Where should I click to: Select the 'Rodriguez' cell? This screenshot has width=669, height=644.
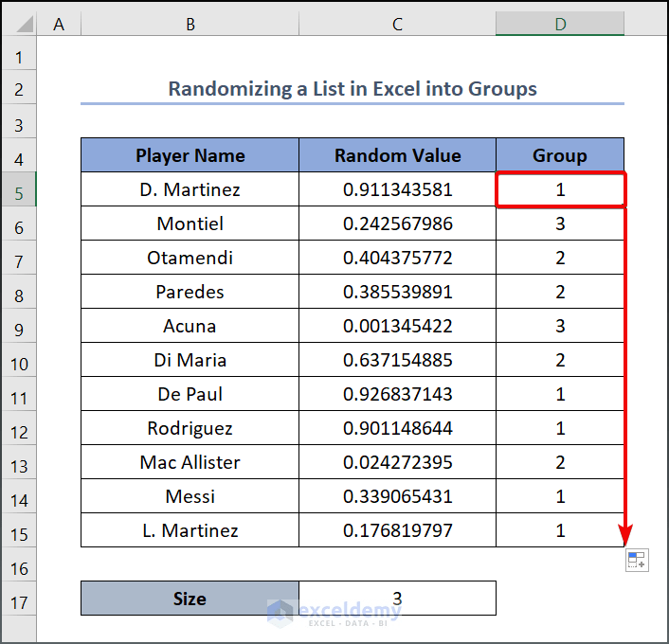pos(190,428)
